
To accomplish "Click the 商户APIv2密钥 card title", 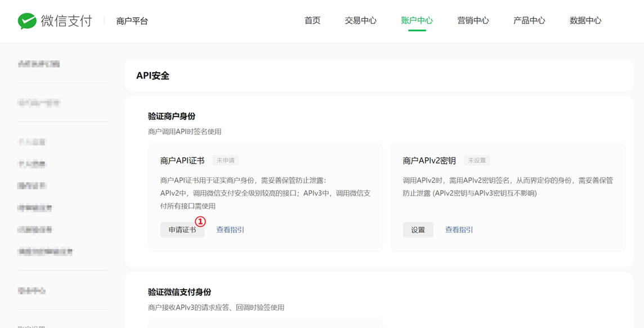I will click(x=430, y=161).
